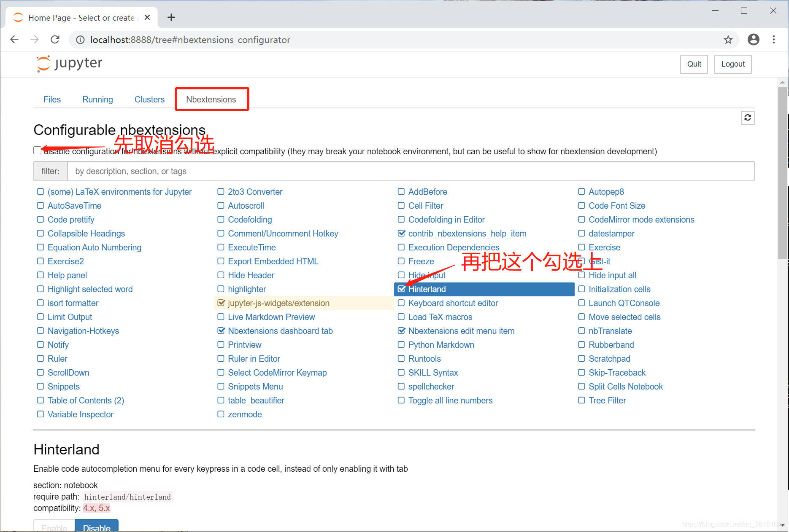Click the browser forward arrow
This screenshot has height=532, width=789.
(x=35, y=40)
